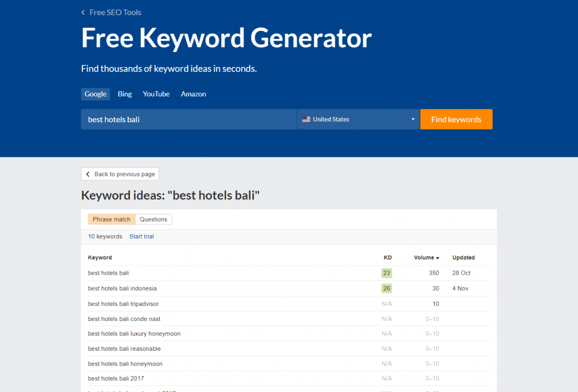Viewport: 578px width, 392px height.
Task: Switch to the Questions toggle
Action: click(154, 219)
